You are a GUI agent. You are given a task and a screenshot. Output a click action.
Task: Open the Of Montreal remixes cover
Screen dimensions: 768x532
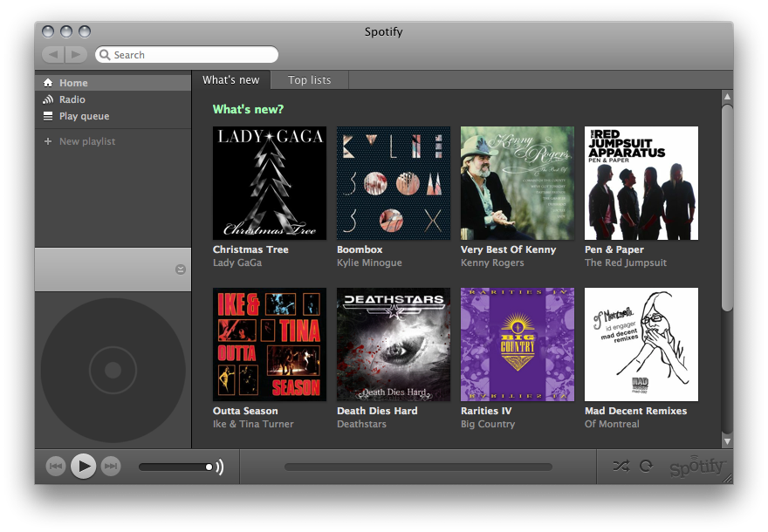coord(641,344)
